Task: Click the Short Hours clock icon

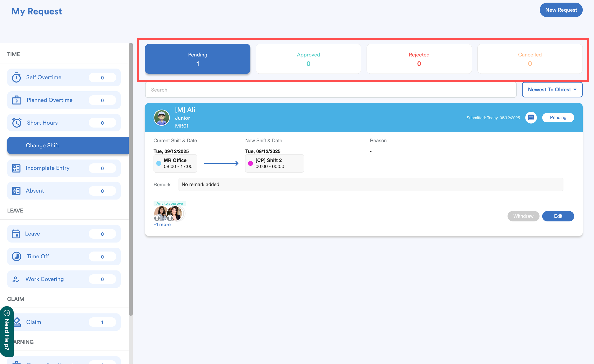Action: pyautogui.click(x=17, y=123)
